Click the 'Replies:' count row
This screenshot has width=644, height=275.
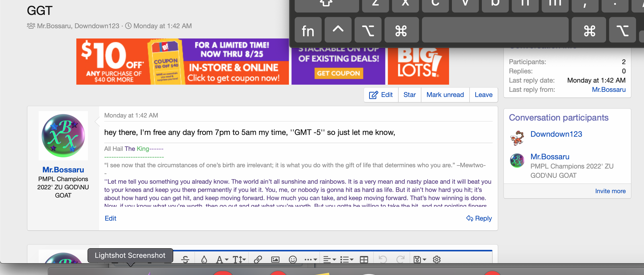point(567,71)
